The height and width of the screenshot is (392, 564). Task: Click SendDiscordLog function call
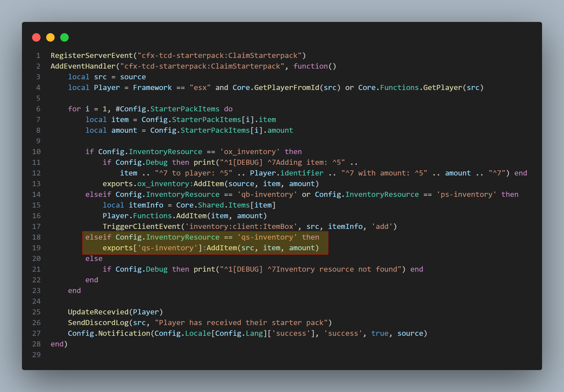[x=98, y=323]
